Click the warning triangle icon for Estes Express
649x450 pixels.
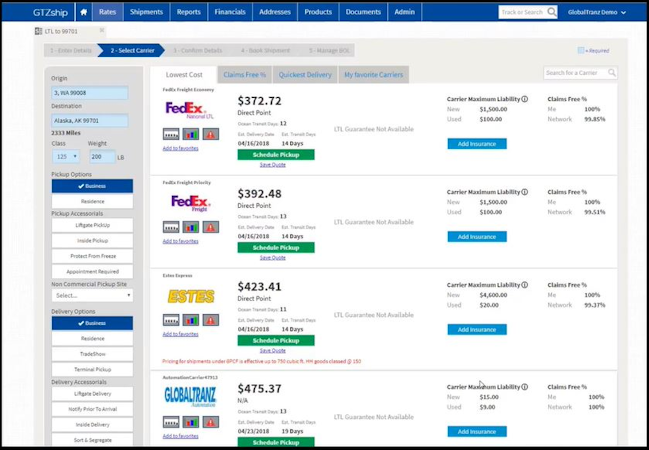coord(211,320)
